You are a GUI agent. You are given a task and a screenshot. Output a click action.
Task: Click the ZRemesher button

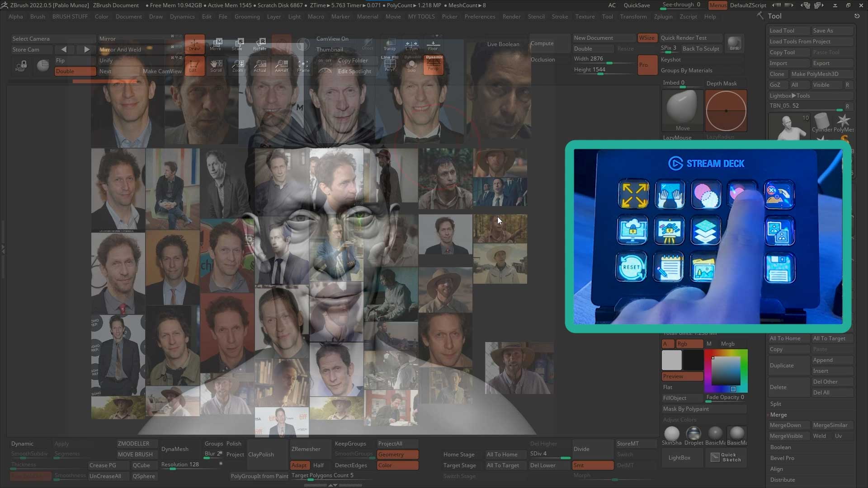point(311,449)
